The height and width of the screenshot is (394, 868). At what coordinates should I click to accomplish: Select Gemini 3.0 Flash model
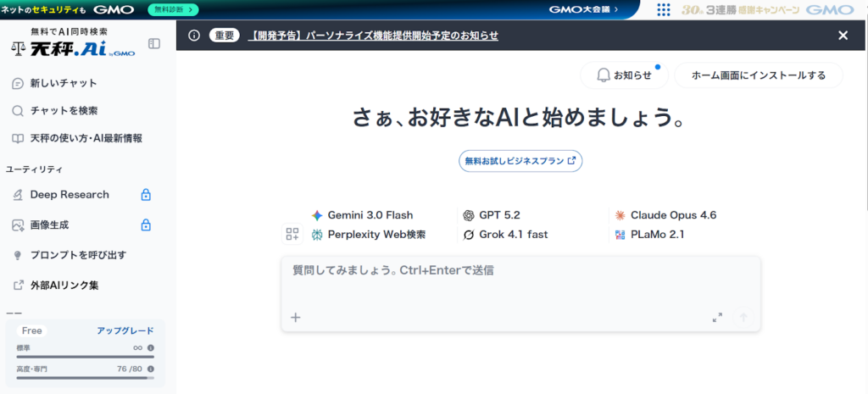click(x=362, y=215)
